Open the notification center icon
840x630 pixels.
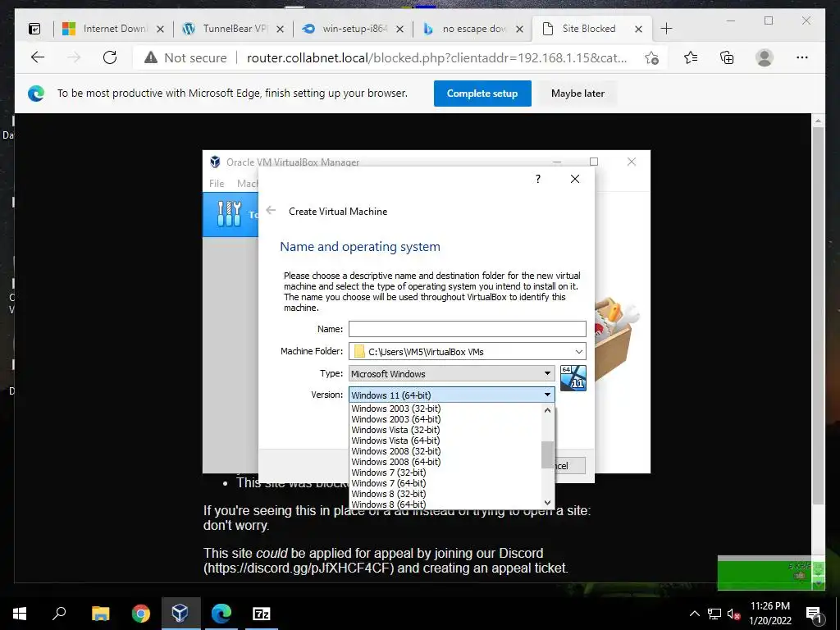[x=814, y=614]
